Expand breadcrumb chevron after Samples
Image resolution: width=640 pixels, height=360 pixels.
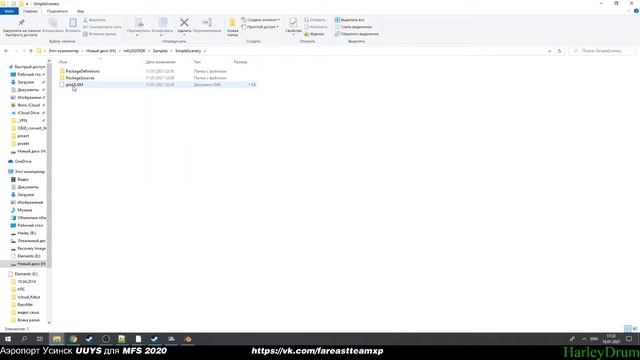[171, 51]
